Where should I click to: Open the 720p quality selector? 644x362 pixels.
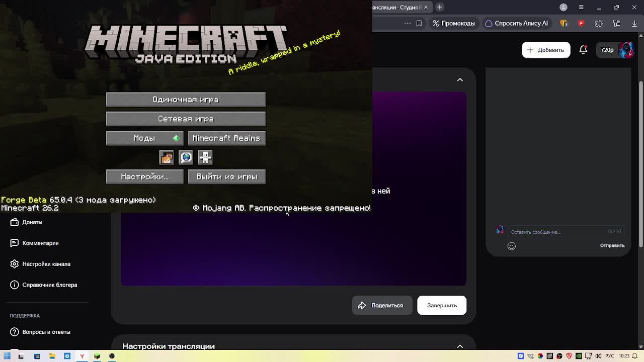[607, 50]
